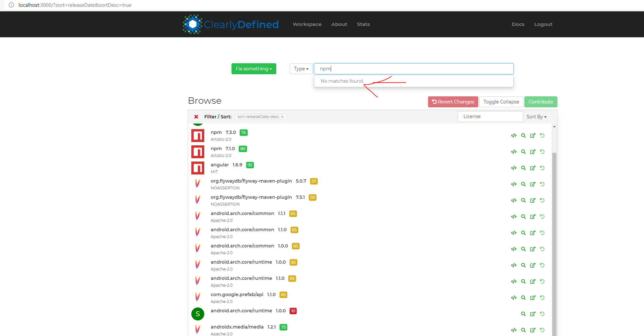Click Revert Changes button
Screen dimensions: 644x336
coord(453,102)
